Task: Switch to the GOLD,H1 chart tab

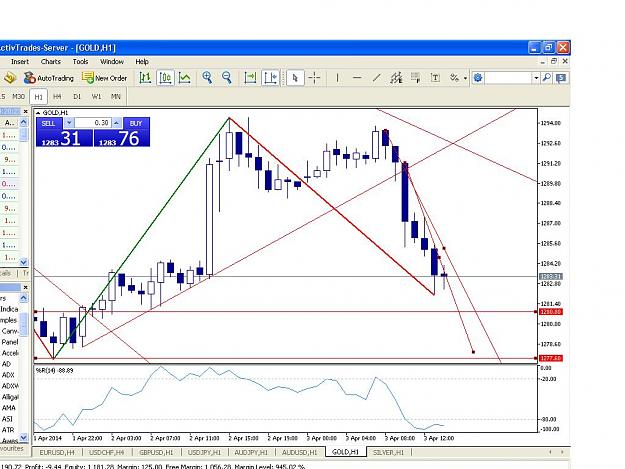Action: pos(345,452)
